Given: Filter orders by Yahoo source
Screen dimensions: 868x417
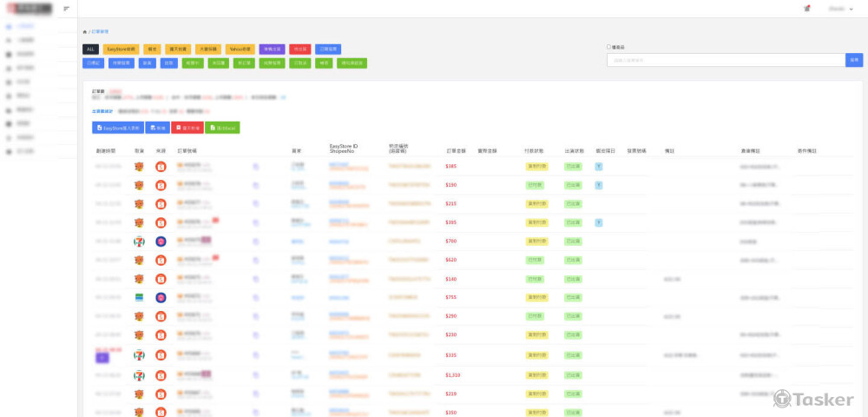Looking at the screenshot, I should [x=240, y=50].
